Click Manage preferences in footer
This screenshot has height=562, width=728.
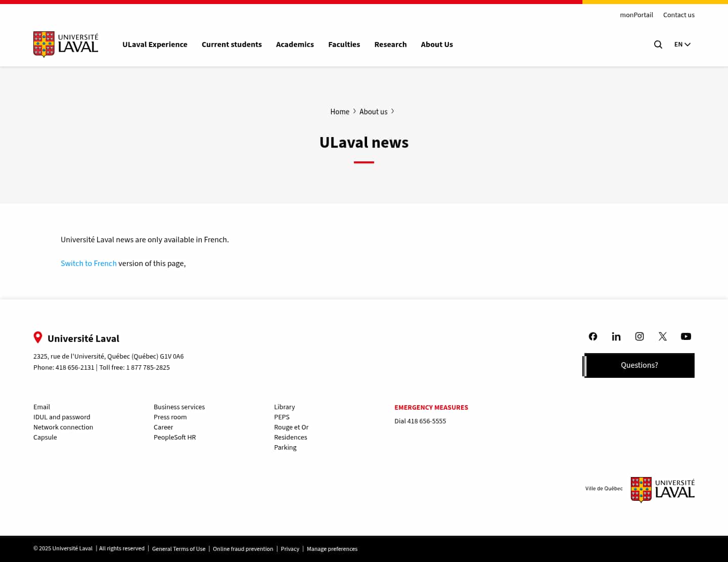(332, 549)
